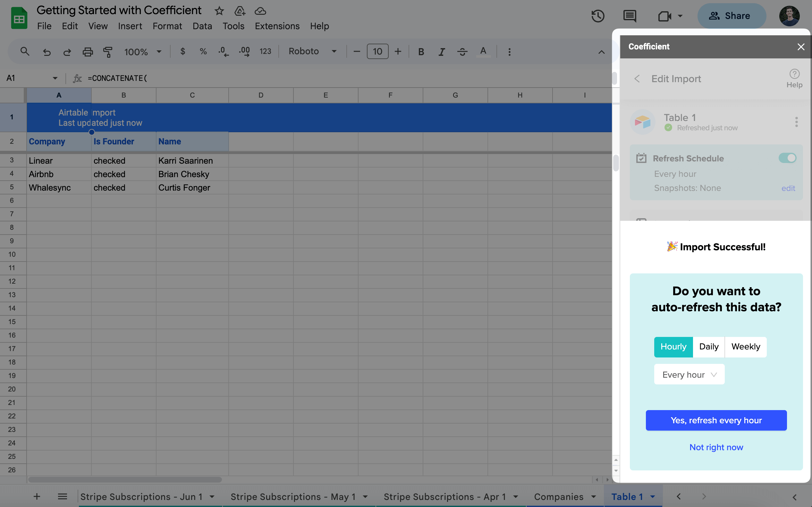Toggle bold formatting
812x507 pixels.
421,51
